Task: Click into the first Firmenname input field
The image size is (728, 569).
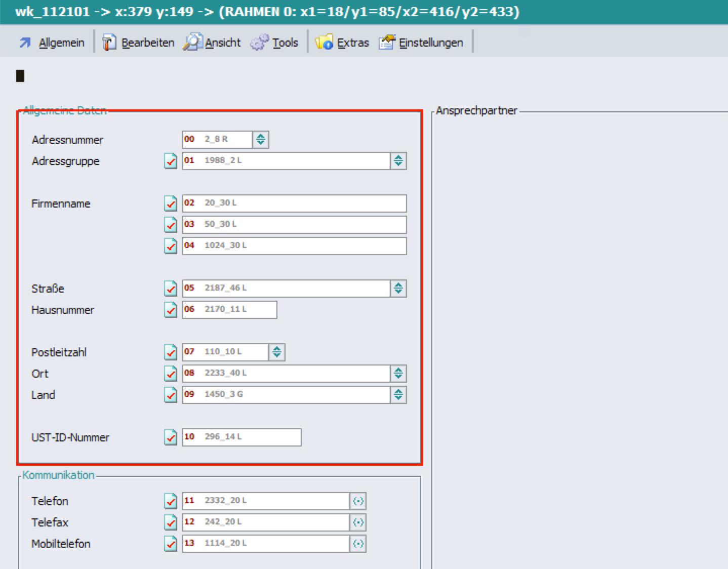Action: tap(304, 204)
